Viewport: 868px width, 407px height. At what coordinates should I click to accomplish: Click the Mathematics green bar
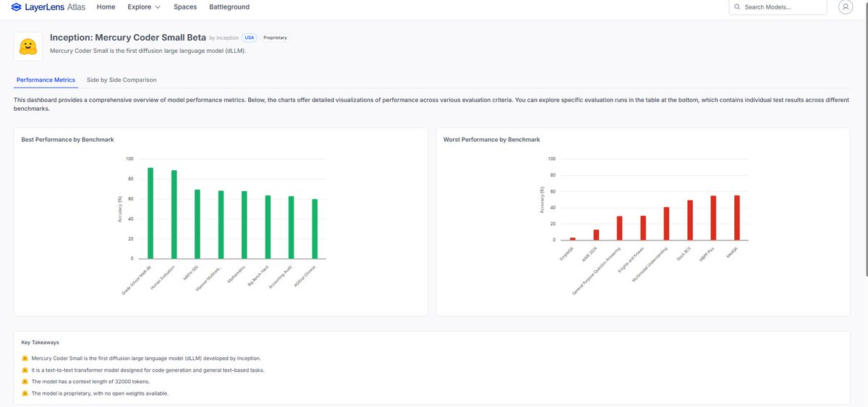coord(244,225)
